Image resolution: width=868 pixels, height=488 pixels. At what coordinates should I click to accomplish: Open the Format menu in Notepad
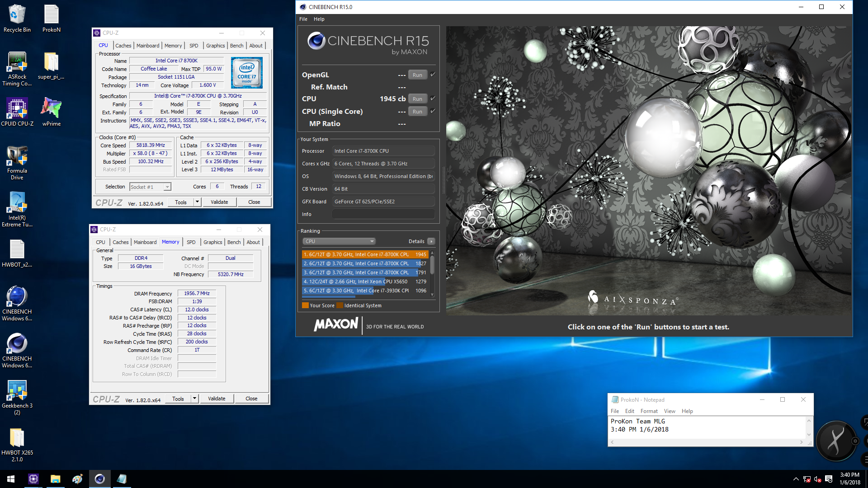(649, 411)
